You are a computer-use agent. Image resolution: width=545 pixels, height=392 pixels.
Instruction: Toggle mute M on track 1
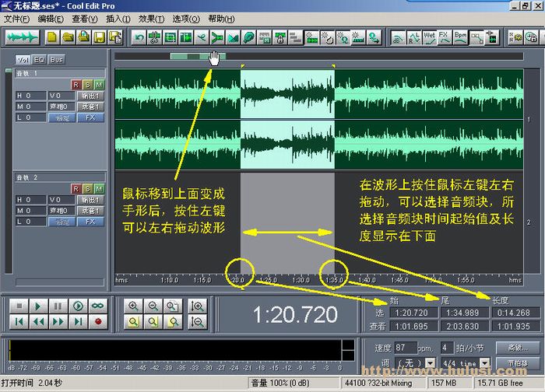pos(99,85)
